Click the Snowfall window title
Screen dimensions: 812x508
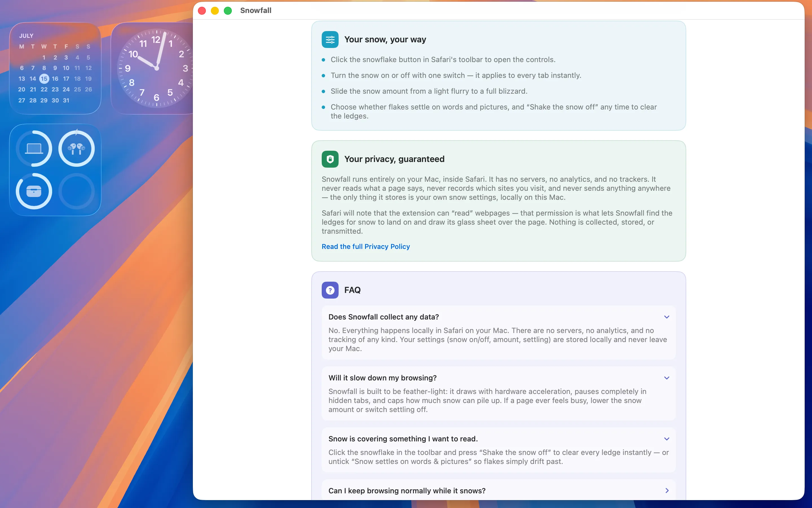coord(256,10)
